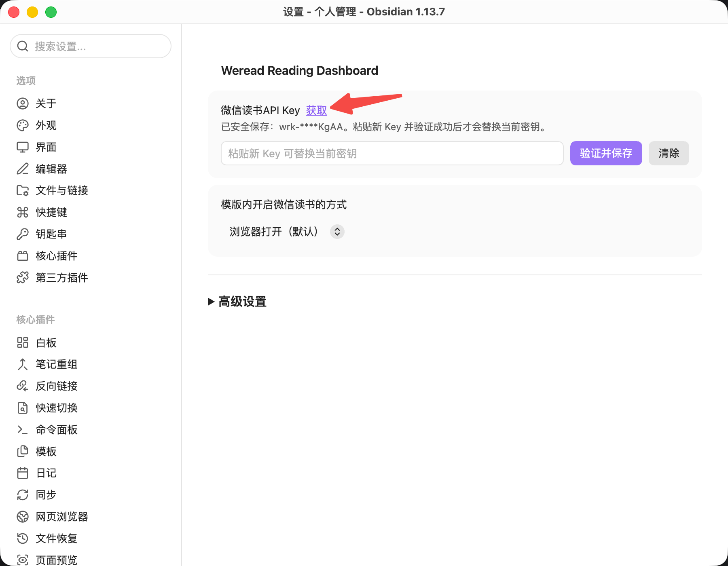
Task: Focus the 粘贴新 Key input field
Action: click(392, 153)
